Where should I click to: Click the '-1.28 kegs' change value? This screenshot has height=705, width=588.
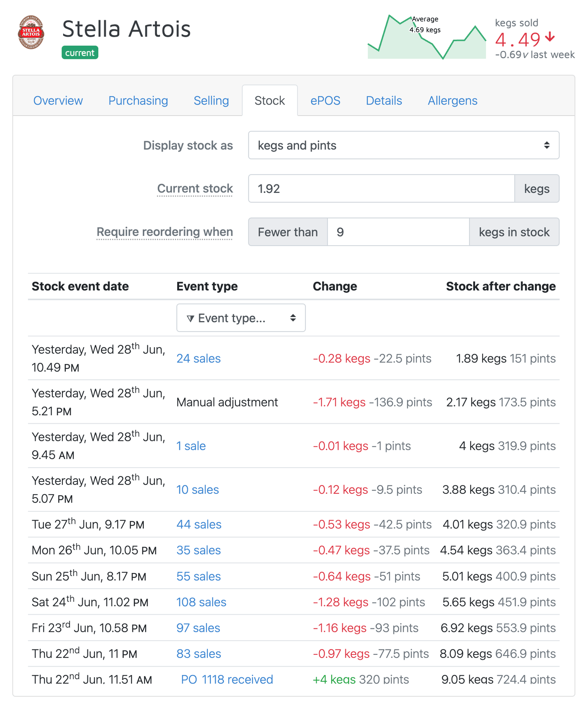click(341, 602)
